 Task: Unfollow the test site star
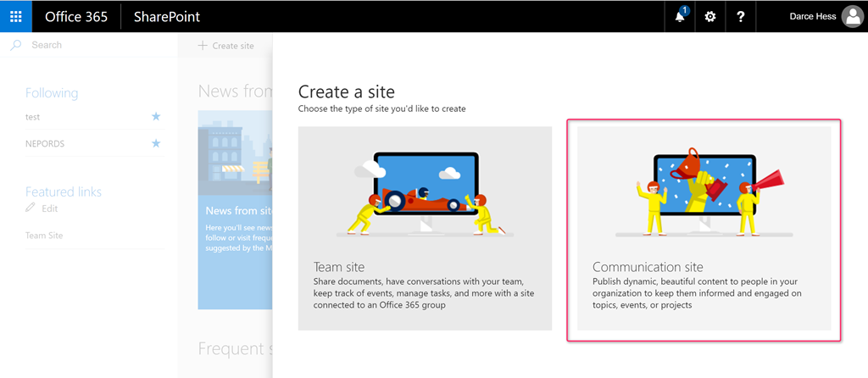coord(156,116)
